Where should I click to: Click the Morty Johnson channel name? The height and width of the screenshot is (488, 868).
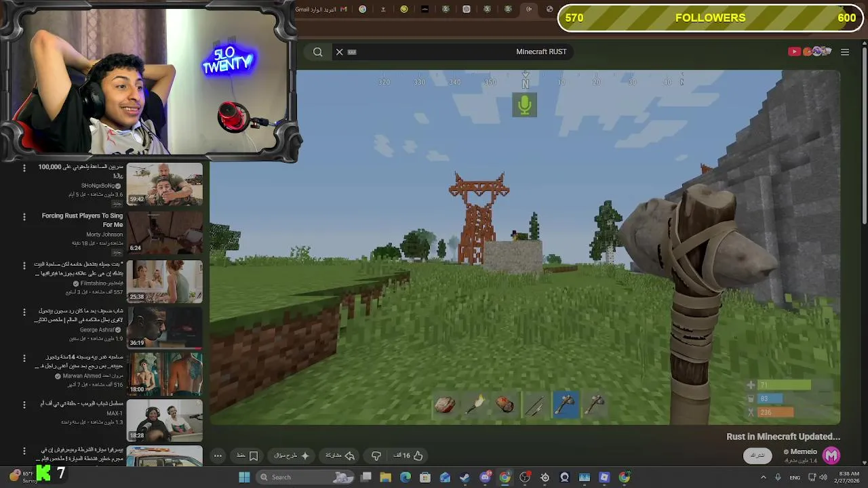[x=104, y=235]
